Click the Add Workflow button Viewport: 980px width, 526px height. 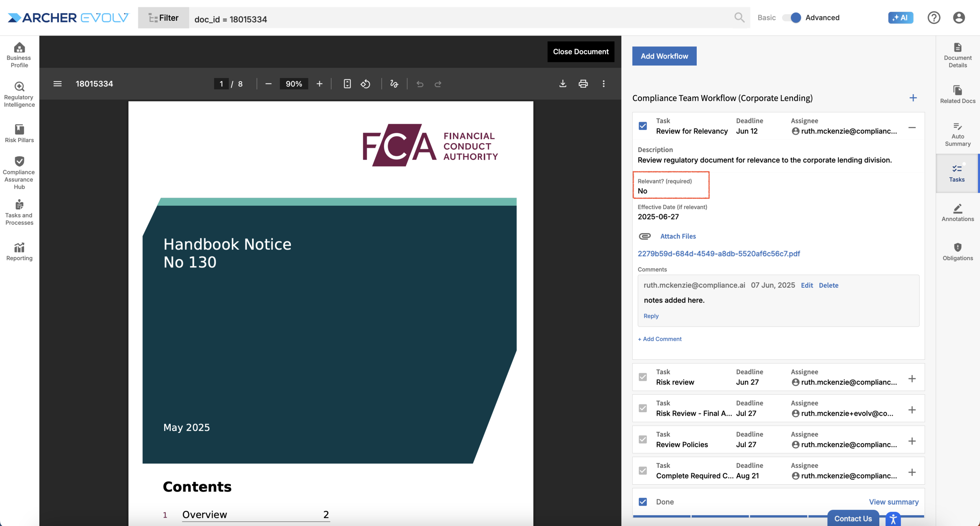(664, 56)
